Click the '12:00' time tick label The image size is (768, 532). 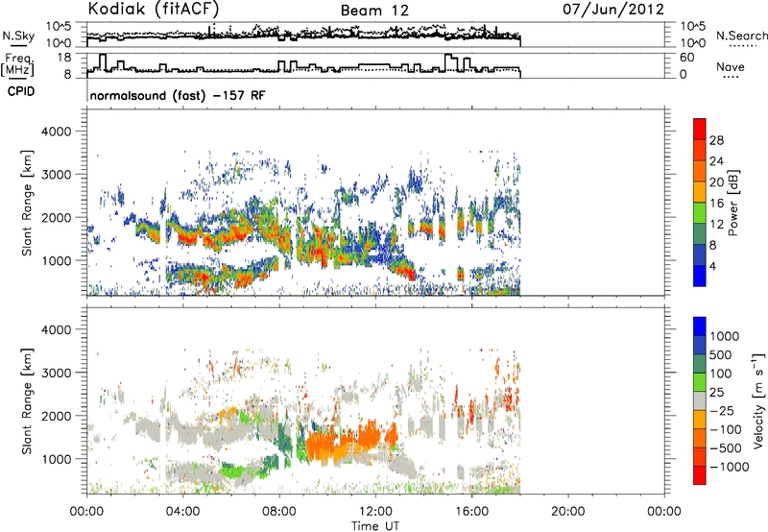pos(375,512)
